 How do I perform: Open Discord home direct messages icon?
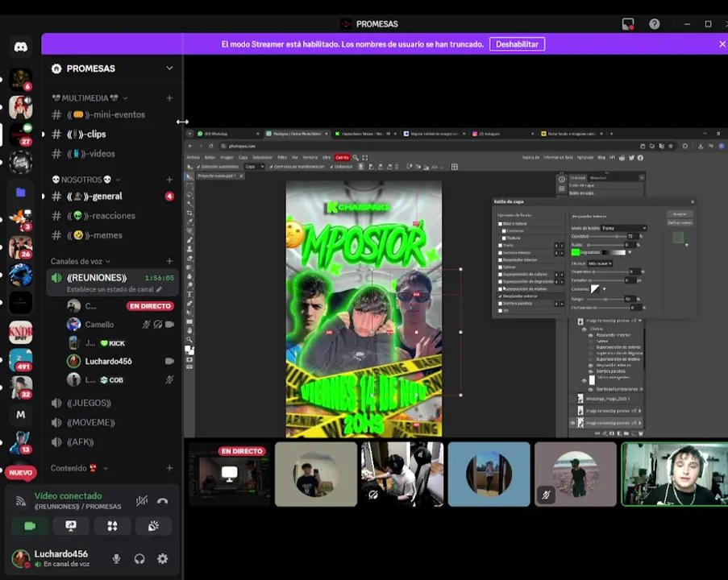click(20, 47)
